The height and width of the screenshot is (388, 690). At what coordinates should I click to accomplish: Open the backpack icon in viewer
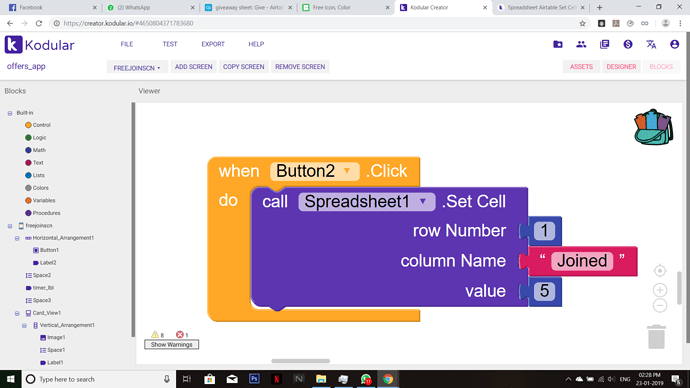653,127
